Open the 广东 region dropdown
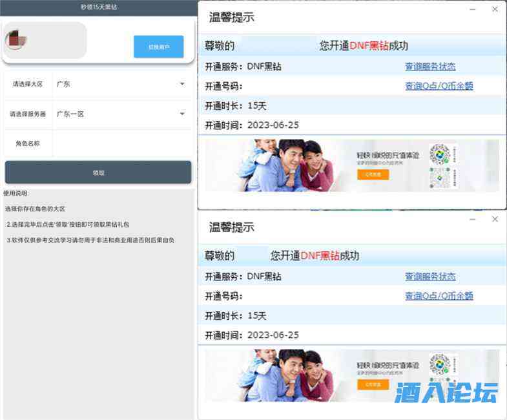This screenshot has height=420, width=507. 122,84
